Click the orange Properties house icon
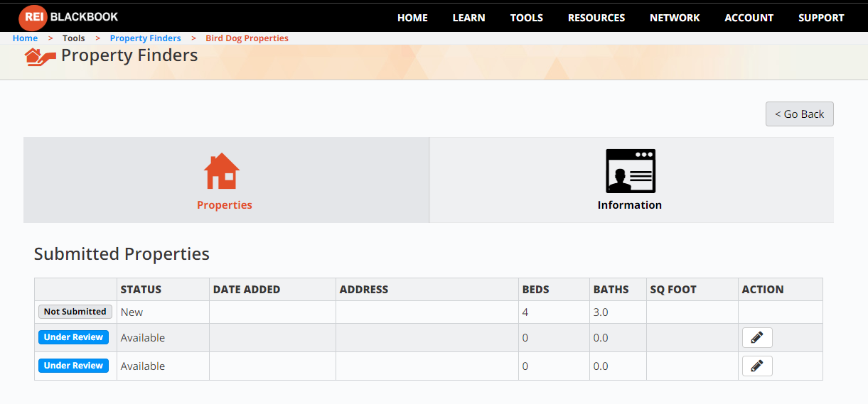This screenshot has height=404, width=868. (222, 171)
